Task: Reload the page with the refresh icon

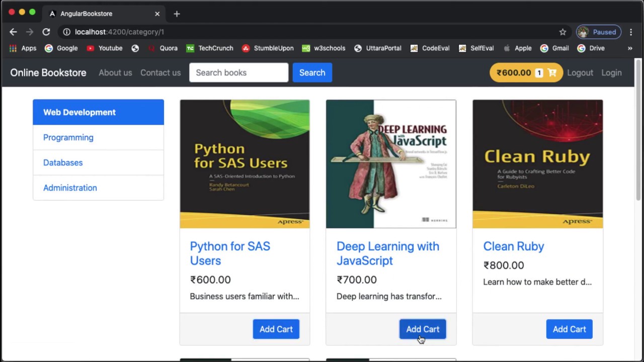Action: click(x=46, y=32)
